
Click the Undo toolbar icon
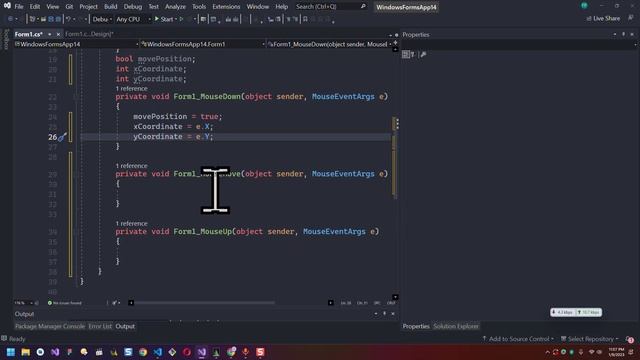point(68,19)
